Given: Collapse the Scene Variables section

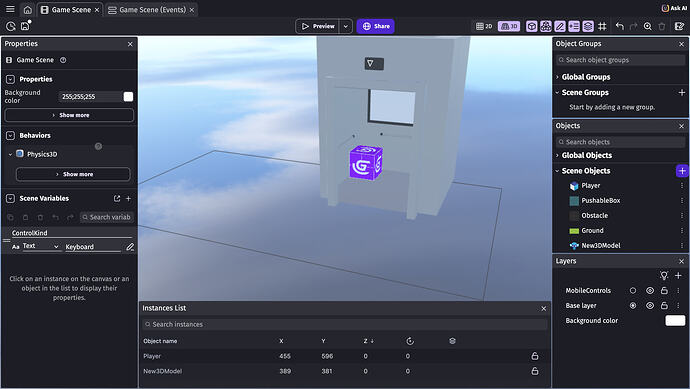Looking at the screenshot, I should tap(10, 198).
